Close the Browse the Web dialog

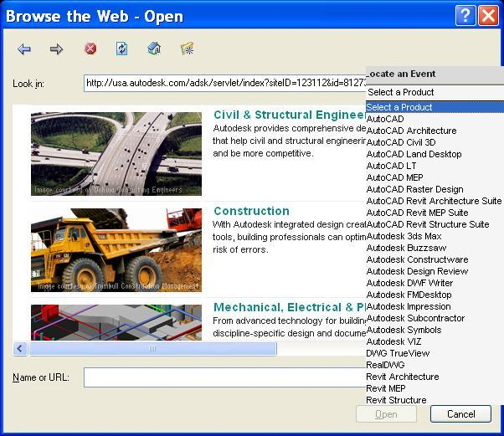click(x=489, y=15)
